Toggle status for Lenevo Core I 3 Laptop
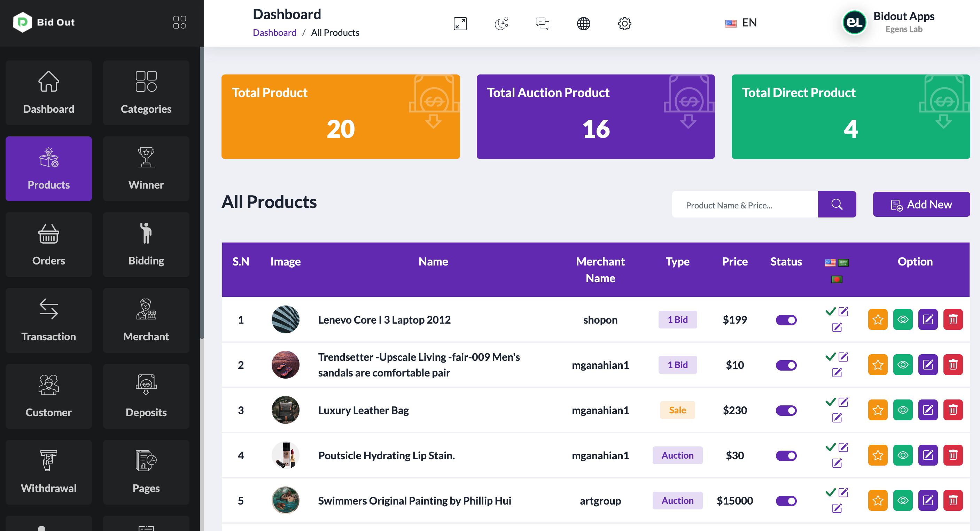The image size is (980, 531). coord(786,320)
